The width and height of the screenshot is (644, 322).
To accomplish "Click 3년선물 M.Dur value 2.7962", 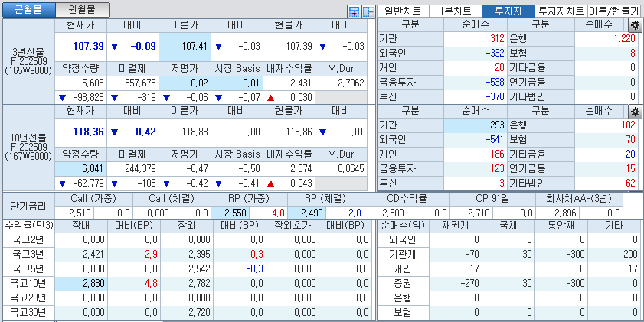I will coord(351,83).
